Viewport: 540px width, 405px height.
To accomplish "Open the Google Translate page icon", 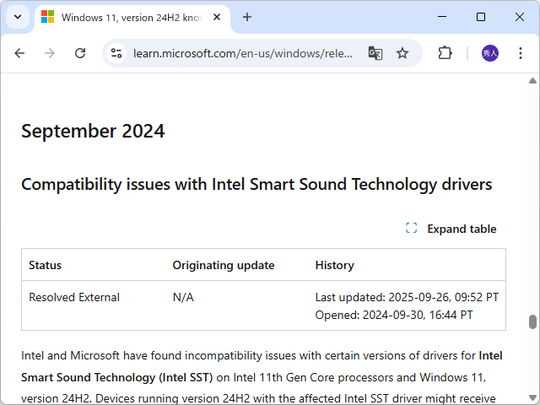I will click(x=375, y=53).
